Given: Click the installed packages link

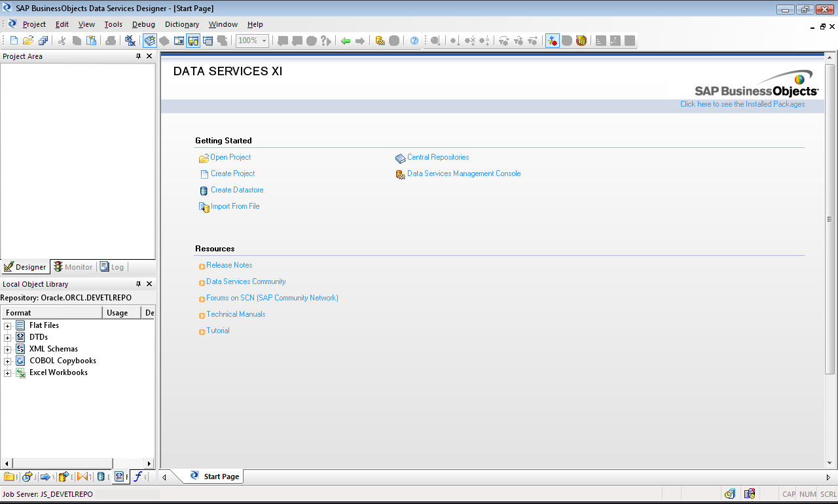Looking at the screenshot, I should tap(742, 104).
